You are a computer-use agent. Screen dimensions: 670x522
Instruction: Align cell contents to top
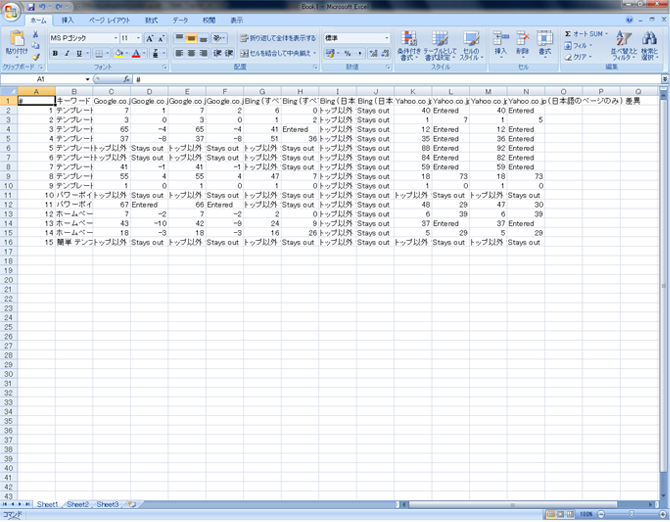click(x=179, y=38)
